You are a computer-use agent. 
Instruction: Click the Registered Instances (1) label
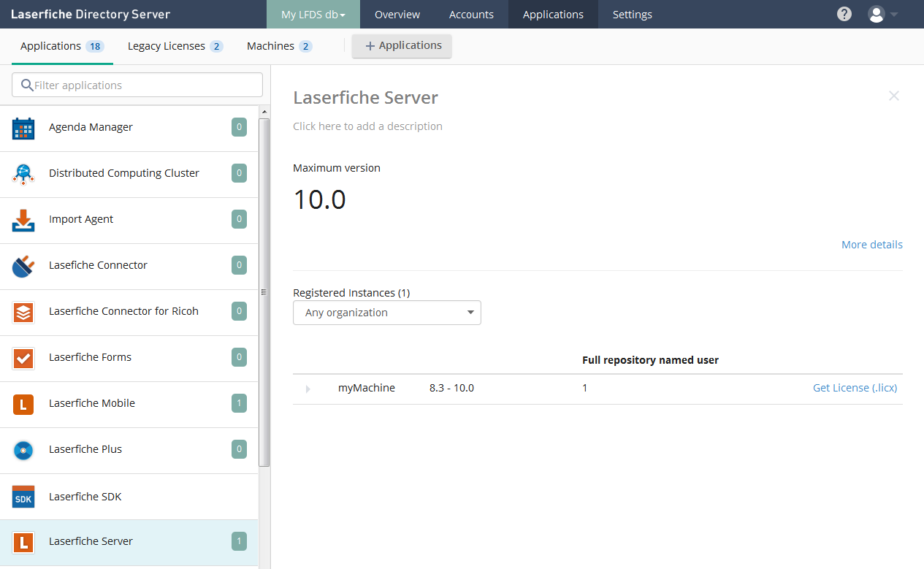click(x=351, y=293)
